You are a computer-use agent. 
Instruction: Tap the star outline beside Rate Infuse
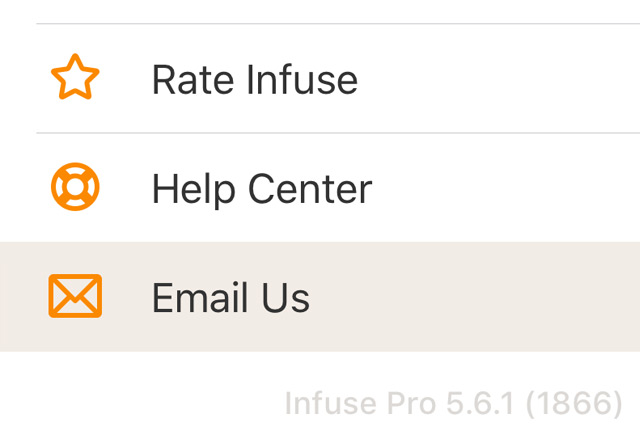75,77
